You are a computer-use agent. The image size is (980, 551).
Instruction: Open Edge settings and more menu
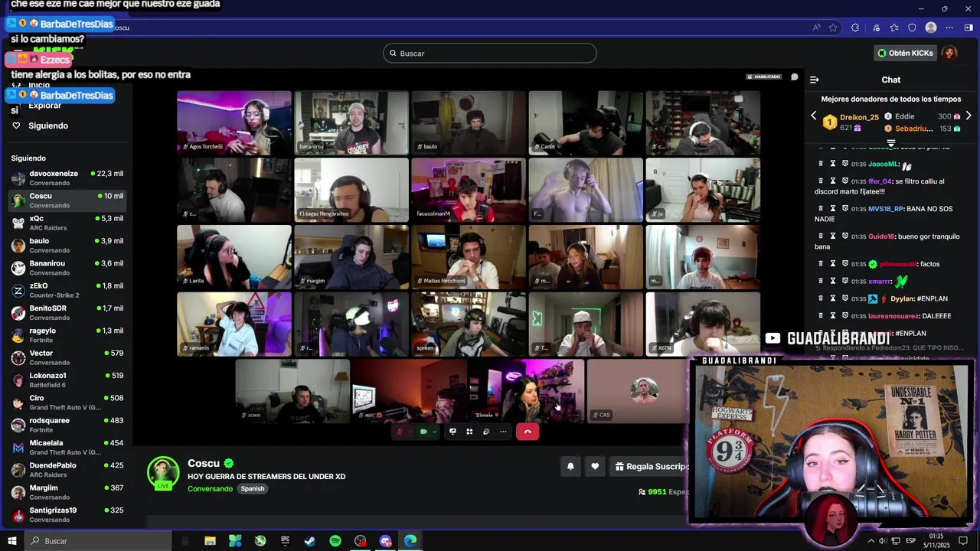pyautogui.click(x=950, y=28)
